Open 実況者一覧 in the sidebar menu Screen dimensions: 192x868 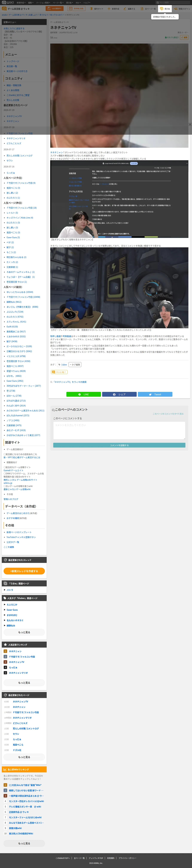12,66
